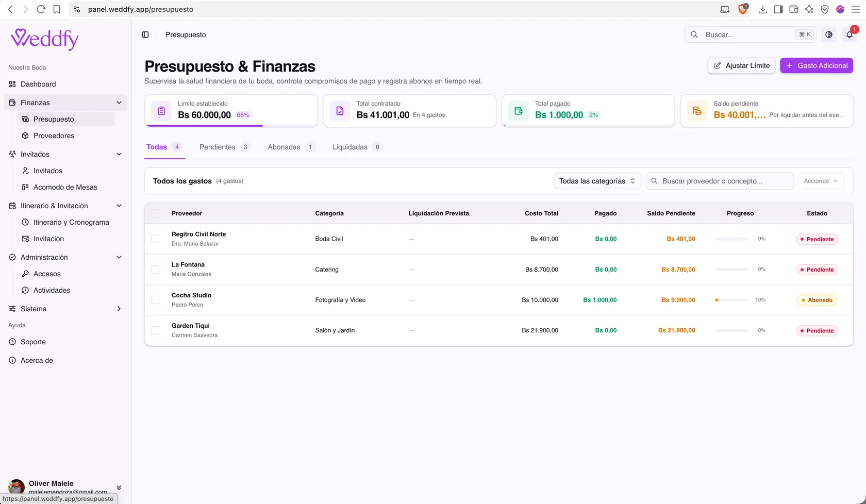The width and height of the screenshot is (866, 504).
Task: Collapse the Administración section
Action: coord(119,257)
